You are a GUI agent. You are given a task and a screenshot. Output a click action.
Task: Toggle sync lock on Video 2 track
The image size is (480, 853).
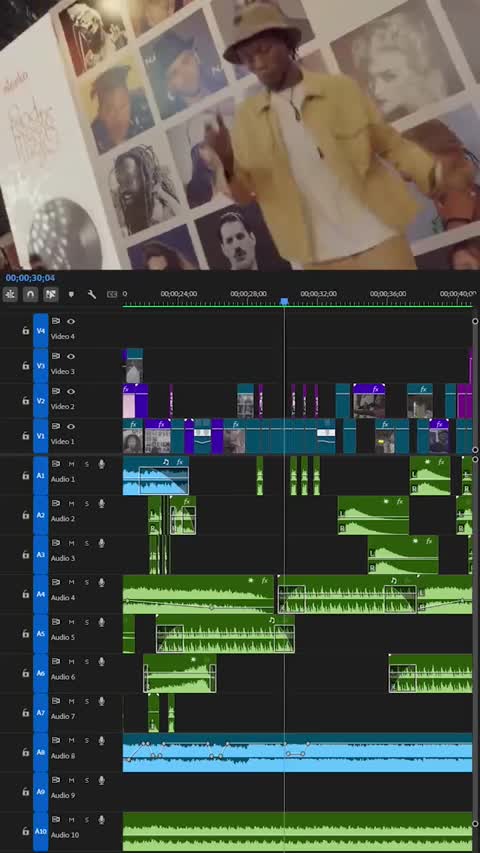[56, 391]
